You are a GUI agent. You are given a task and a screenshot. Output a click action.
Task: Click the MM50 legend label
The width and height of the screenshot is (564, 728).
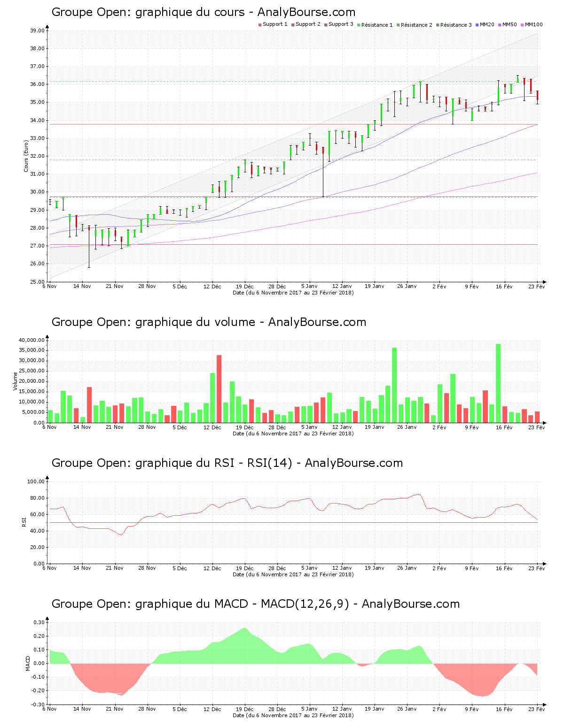click(509, 24)
